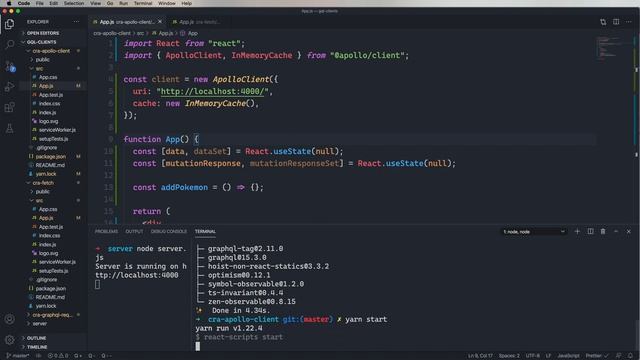640x360 pixels.
Task: Open the Extensions view
Action: click(x=9, y=107)
